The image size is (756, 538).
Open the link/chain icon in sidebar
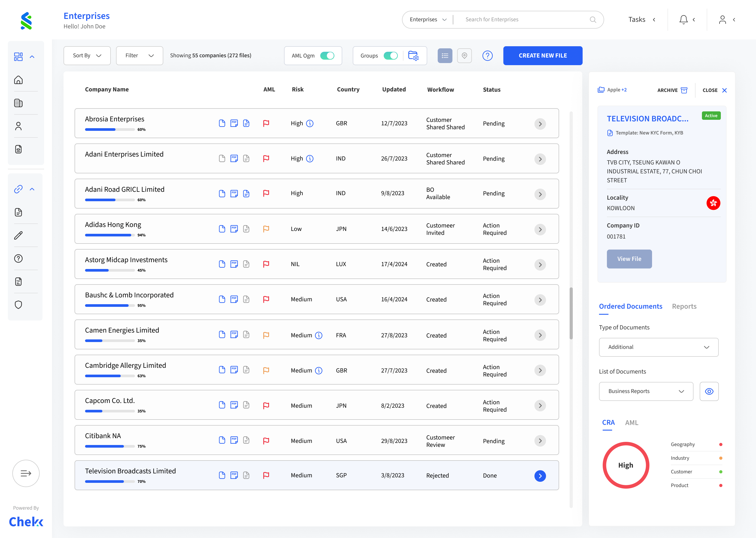[18, 189]
